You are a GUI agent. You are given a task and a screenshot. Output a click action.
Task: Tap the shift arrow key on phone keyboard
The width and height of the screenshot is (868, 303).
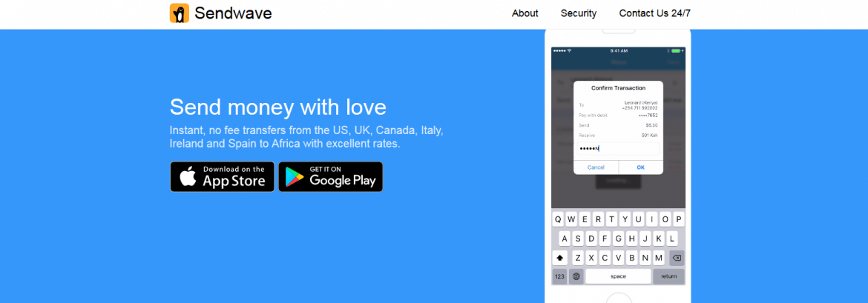(559, 258)
